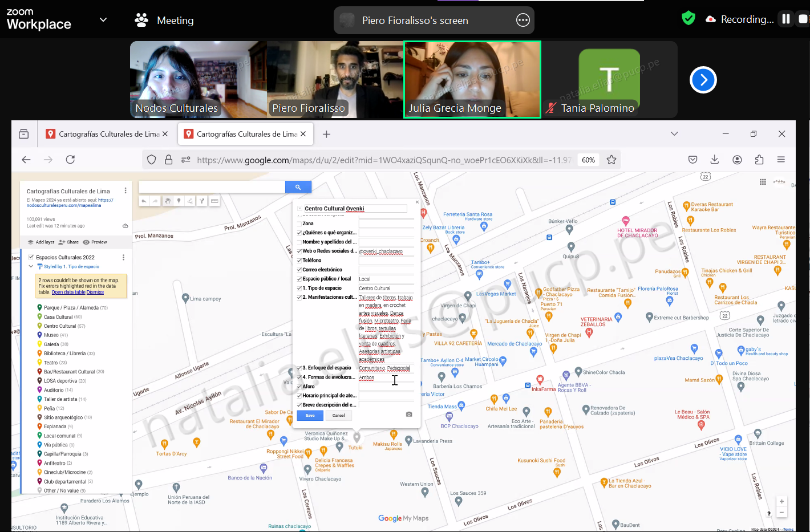This screenshot has width=810, height=532.
Task: Close the Centro Cultural Ovenki info window
Action: point(417,202)
